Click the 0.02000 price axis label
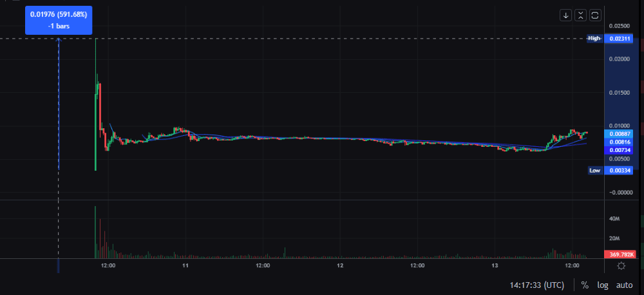Viewport: 644px width, 295px height. pyautogui.click(x=620, y=59)
